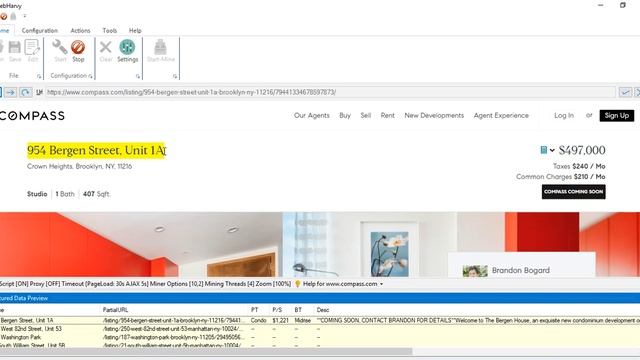
Task: Click the $497,000 price text
Action: [x=582, y=150]
